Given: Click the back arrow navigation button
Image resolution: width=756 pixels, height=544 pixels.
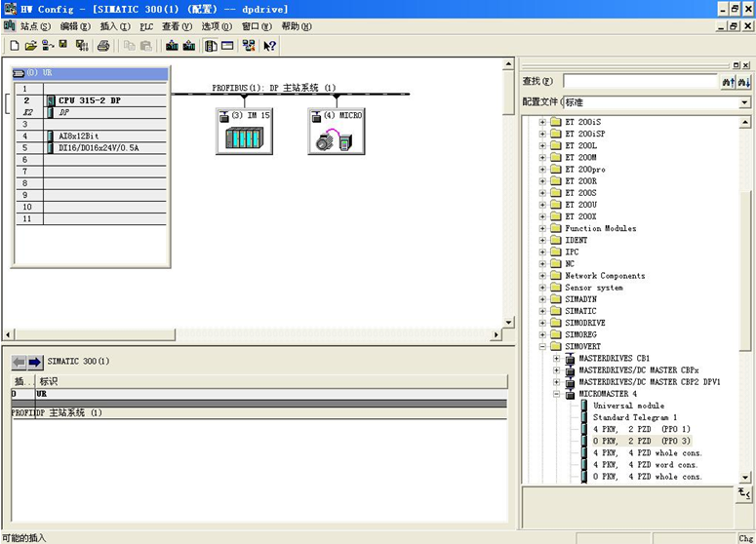Looking at the screenshot, I should (x=19, y=362).
